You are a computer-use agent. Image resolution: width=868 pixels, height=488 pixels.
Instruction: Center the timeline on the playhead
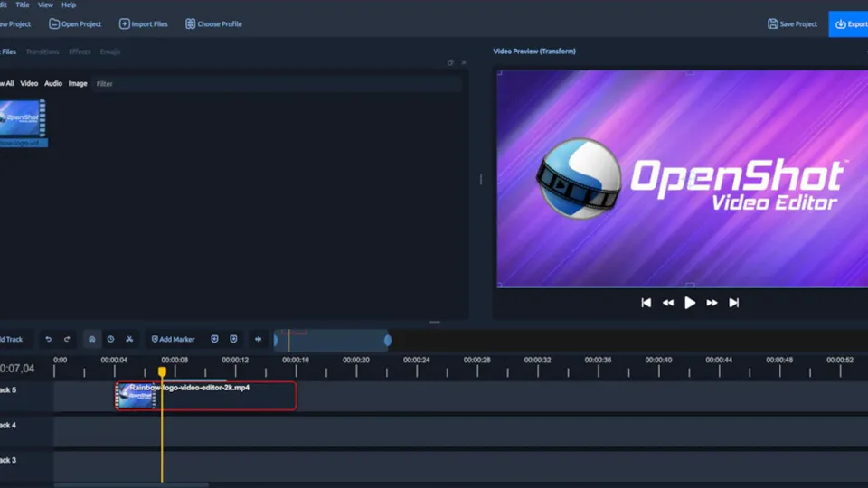[258, 339]
